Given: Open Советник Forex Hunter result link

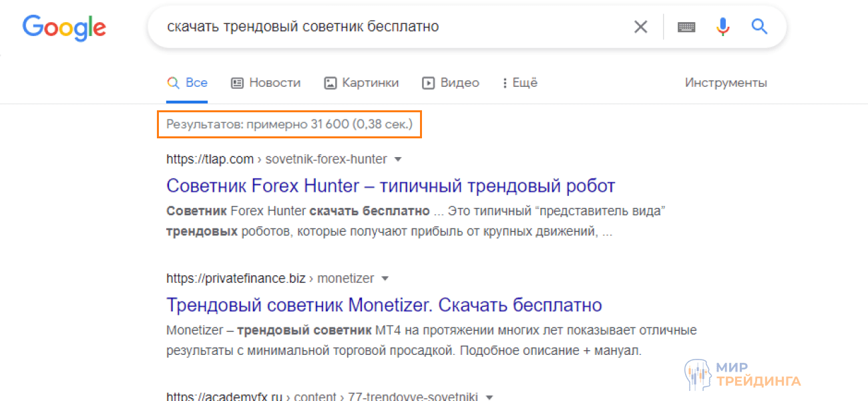Looking at the screenshot, I should [x=391, y=186].
